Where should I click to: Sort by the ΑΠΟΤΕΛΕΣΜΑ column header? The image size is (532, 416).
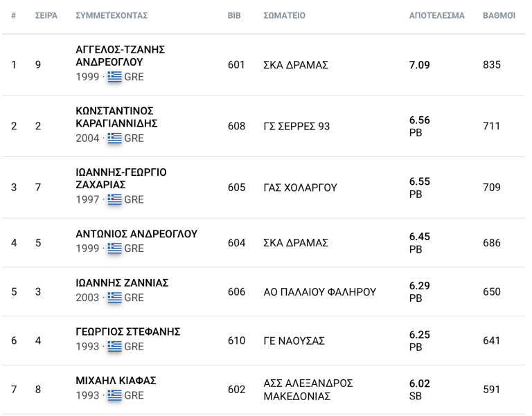(x=436, y=15)
